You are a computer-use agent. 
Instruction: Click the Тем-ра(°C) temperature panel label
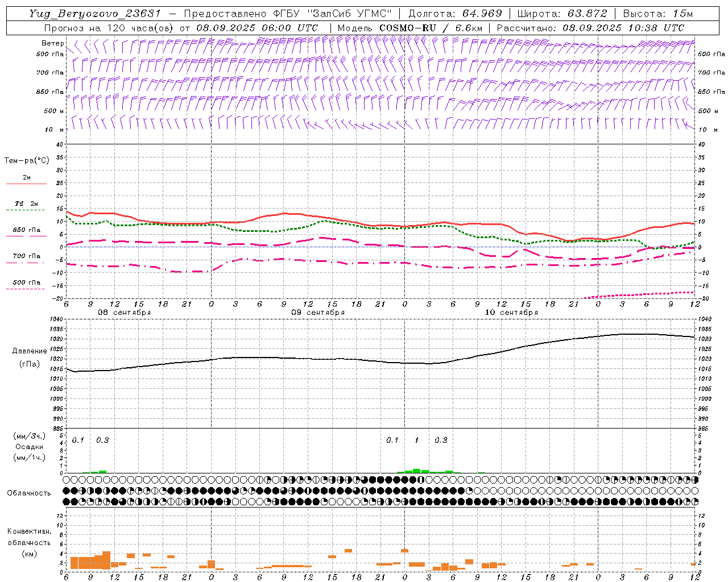point(27,161)
